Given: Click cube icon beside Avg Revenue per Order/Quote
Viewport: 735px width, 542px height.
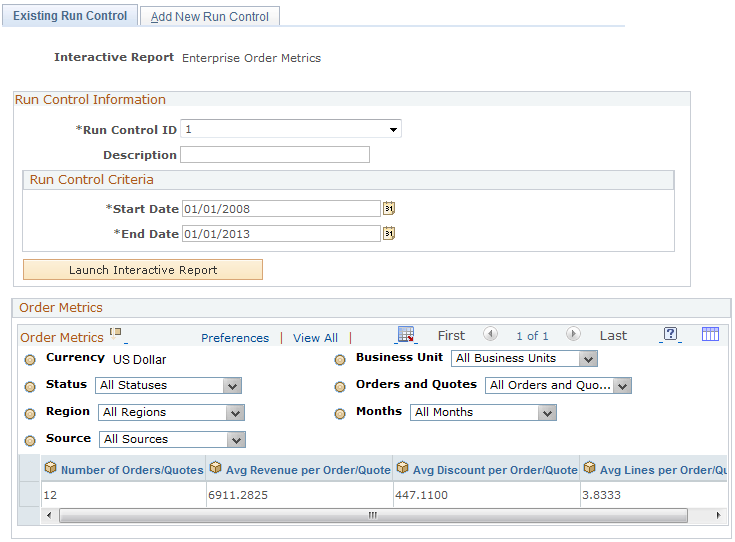Looking at the screenshot, I should coord(215,468).
